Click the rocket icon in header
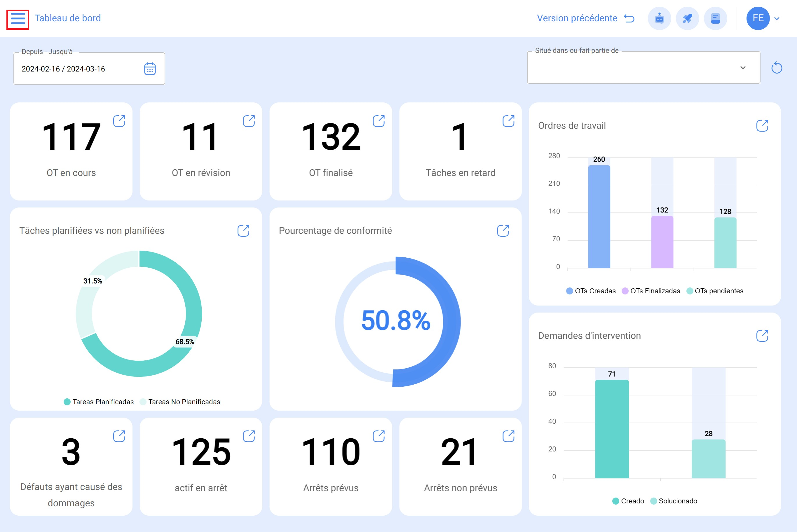Screen dimensions: 797x532 pos(687,19)
